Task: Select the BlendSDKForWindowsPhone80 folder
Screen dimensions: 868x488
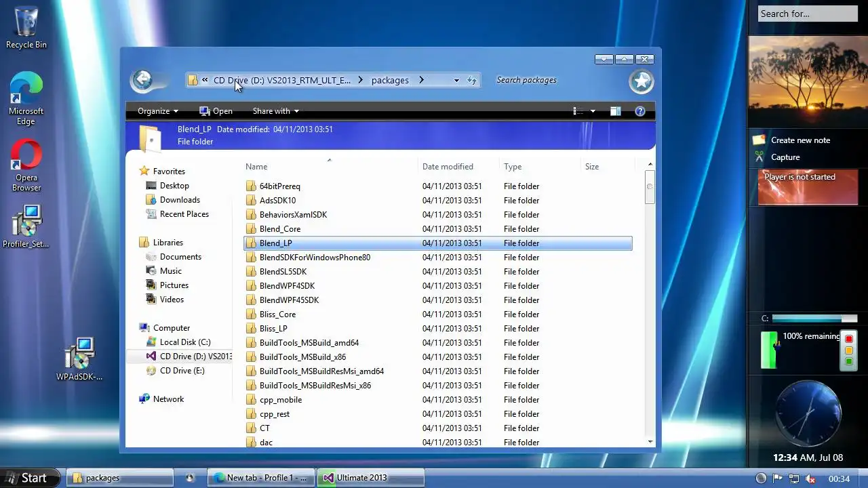Action: click(437, 257)
